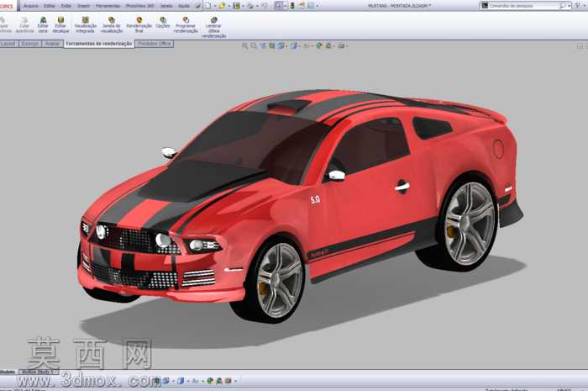Click Programar renderização
The image size is (588, 391).
pos(186,24)
